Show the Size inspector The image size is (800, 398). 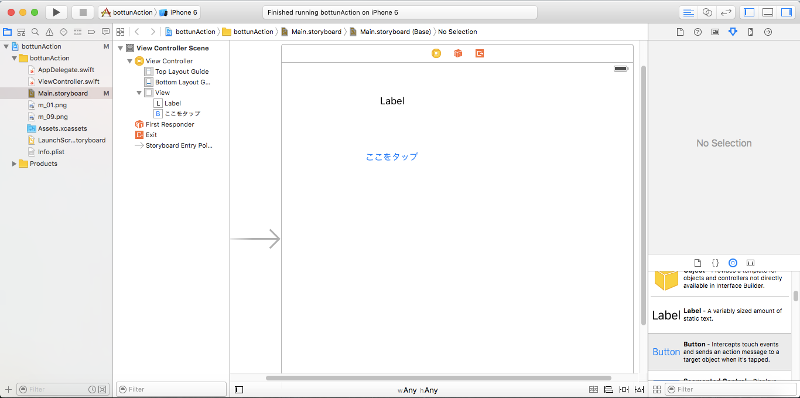[750, 32]
